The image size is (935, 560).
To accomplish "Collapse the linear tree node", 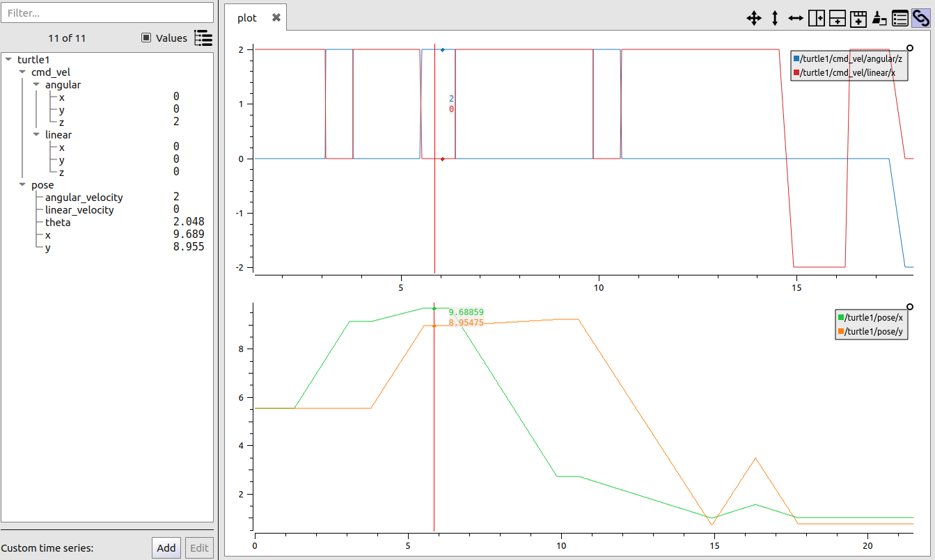I will coord(36,135).
